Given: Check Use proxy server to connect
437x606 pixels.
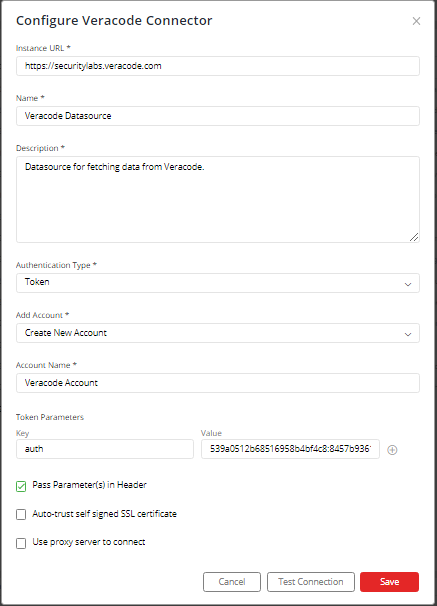Looking at the screenshot, I should tap(21, 543).
